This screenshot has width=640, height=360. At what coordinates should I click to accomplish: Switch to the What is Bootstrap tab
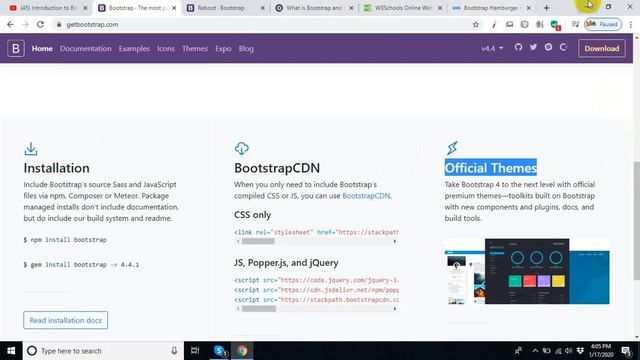pyautogui.click(x=314, y=8)
